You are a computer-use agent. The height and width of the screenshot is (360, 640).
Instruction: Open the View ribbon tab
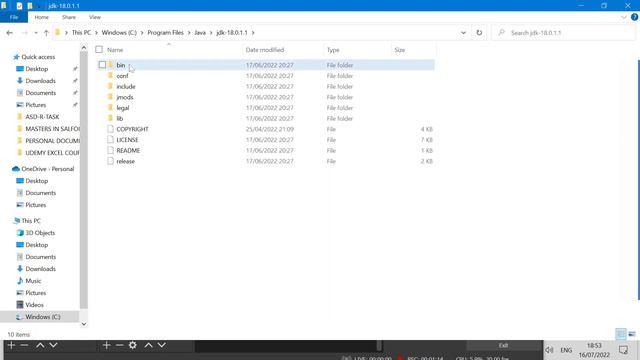[95, 17]
